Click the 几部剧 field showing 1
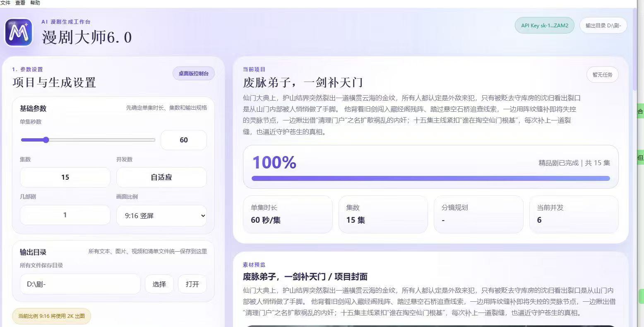Image resolution: width=644 pixels, height=327 pixels. click(65, 215)
